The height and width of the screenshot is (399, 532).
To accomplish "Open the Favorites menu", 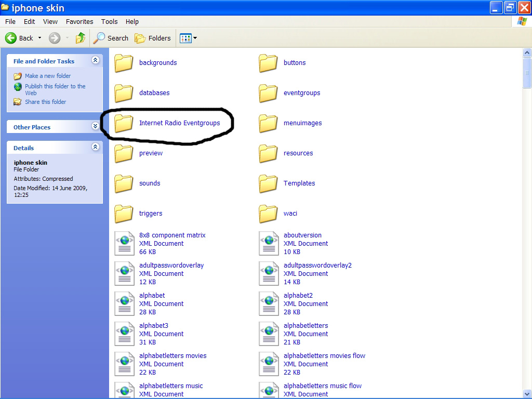I will coord(79,21).
